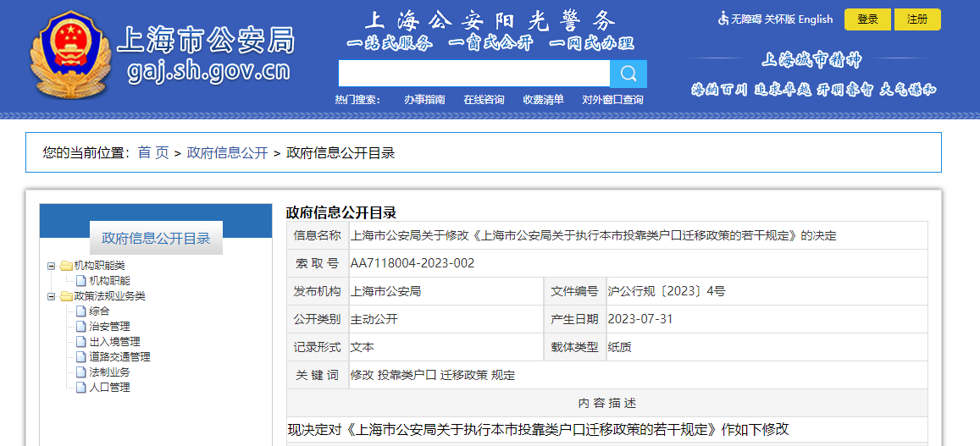Click the gaj.sh.gov.cn site title
Screen dimensions: 980x446
pos(208,71)
